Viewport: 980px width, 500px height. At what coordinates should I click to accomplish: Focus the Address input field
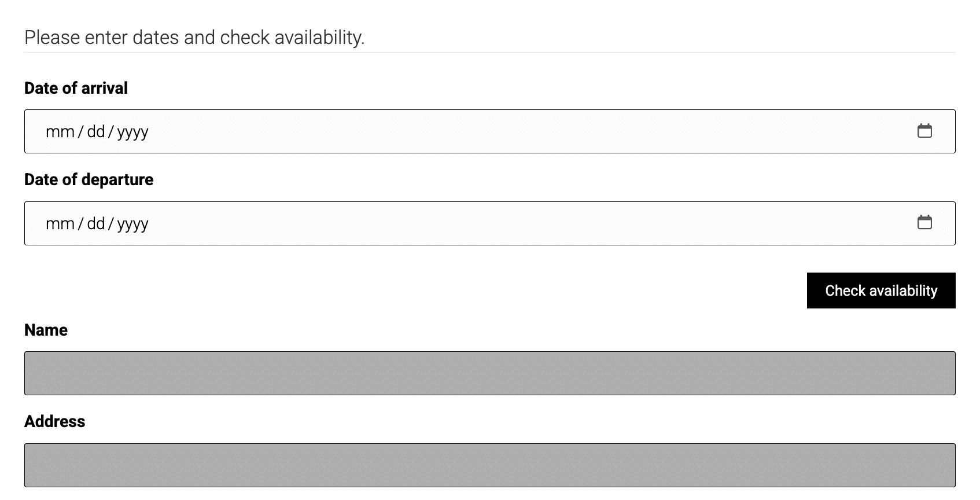(x=489, y=465)
